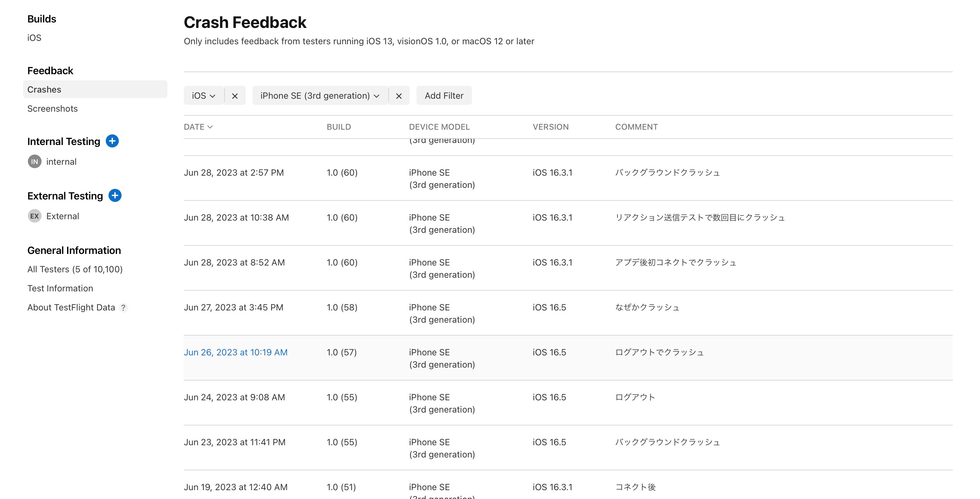Open crash from Jun 26, 2023 10:19 AM
This screenshot has height=499, width=980.
[235, 352]
